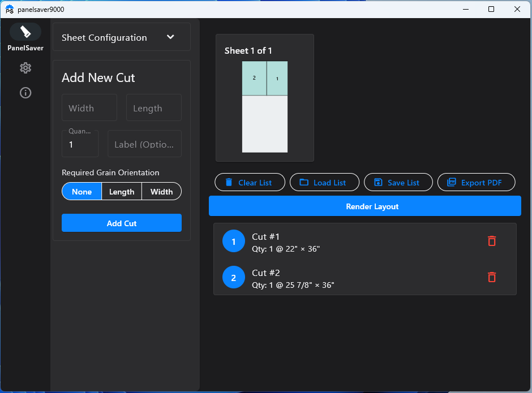The width and height of the screenshot is (532, 393).
Task: Click Render Layout button
Action: coord(364,206)
